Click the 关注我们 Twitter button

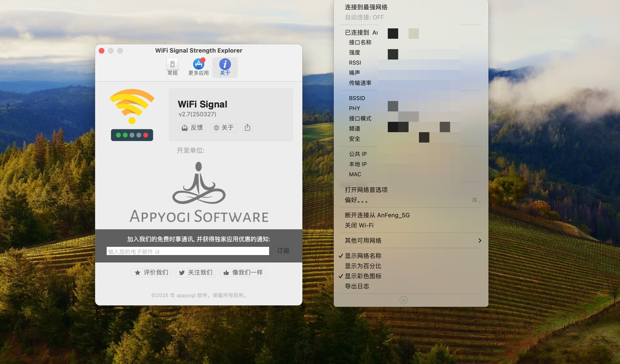pos(196,273)
